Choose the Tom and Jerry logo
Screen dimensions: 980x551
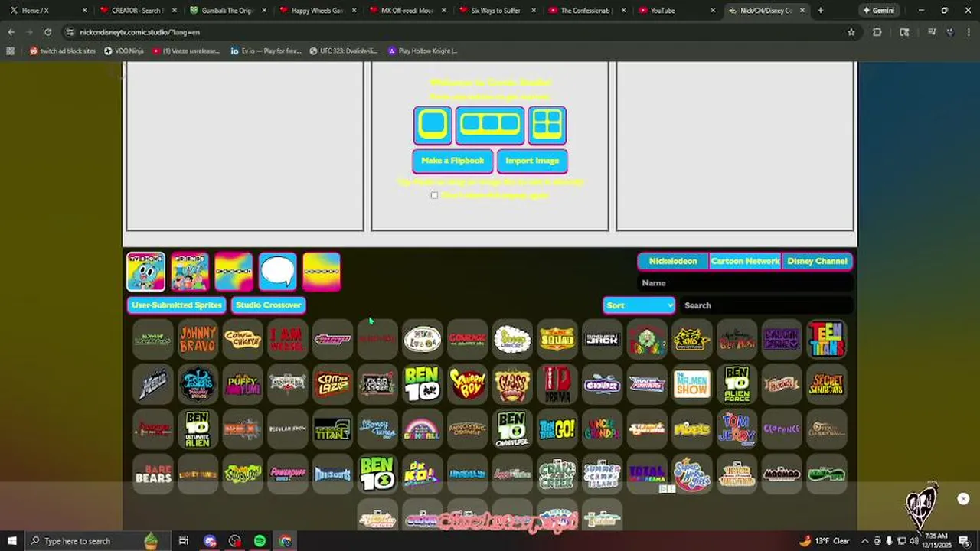[x=737, y=429]
